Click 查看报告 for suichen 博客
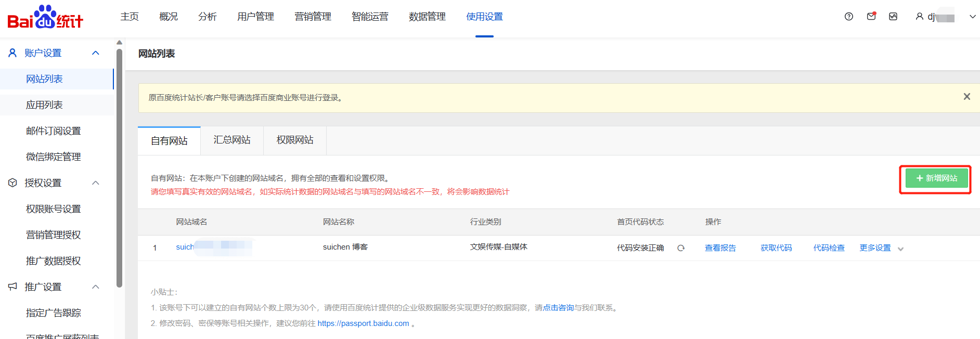Image resolution: width=980 pixels, height=339 pixels. pyautogui.click(x=720, y=248)
